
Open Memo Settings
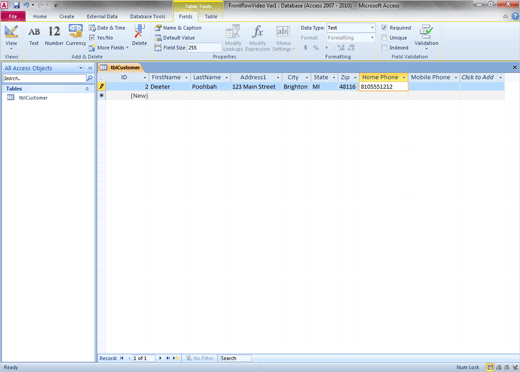tap(283, 38)
